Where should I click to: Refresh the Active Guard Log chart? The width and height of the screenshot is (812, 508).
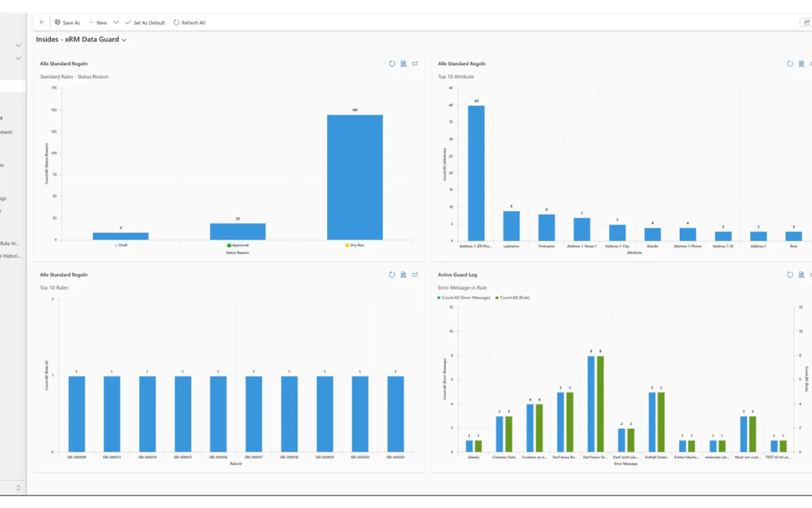790,274
